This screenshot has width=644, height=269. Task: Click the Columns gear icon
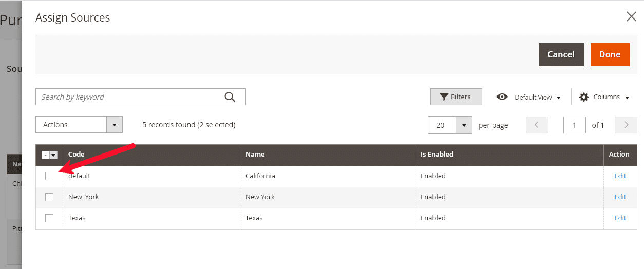pyautogui.click(x=584, y=97)
